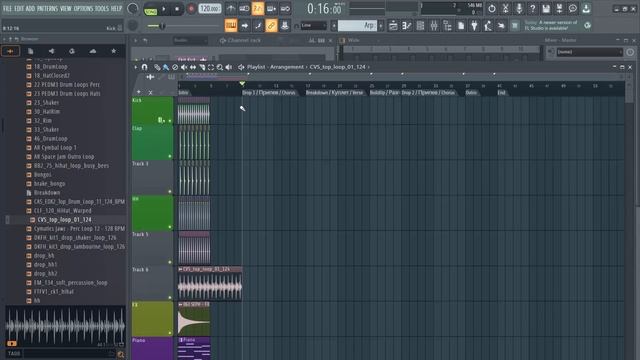This screenshot has width=640, height=360.
Task: Open the EDIT menu
Action: [19, 9]
